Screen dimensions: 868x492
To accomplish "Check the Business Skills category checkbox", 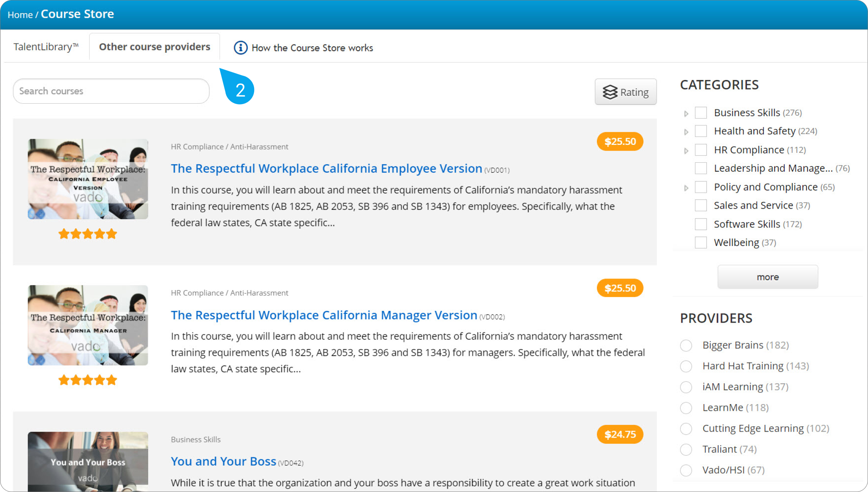I will click(701, 113).
